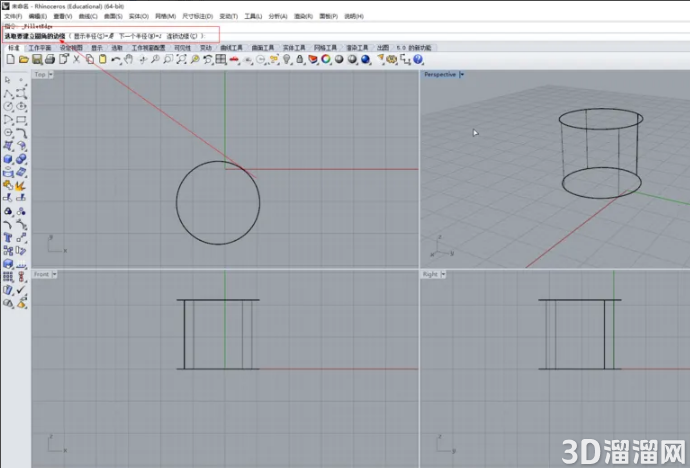Open the 实体(O) menu
Viewport: 690px width, 468px height.
139,16
